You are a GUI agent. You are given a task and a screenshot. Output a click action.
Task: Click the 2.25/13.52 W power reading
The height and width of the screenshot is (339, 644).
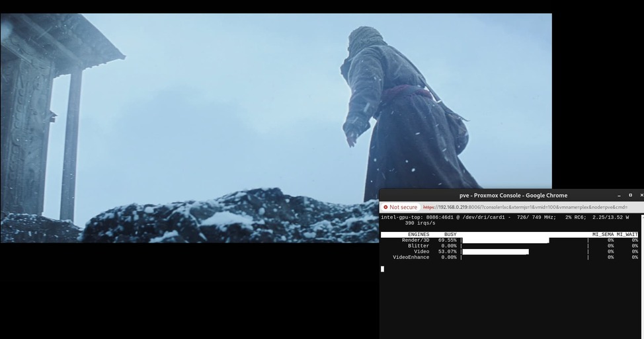[x=610, y=217]
